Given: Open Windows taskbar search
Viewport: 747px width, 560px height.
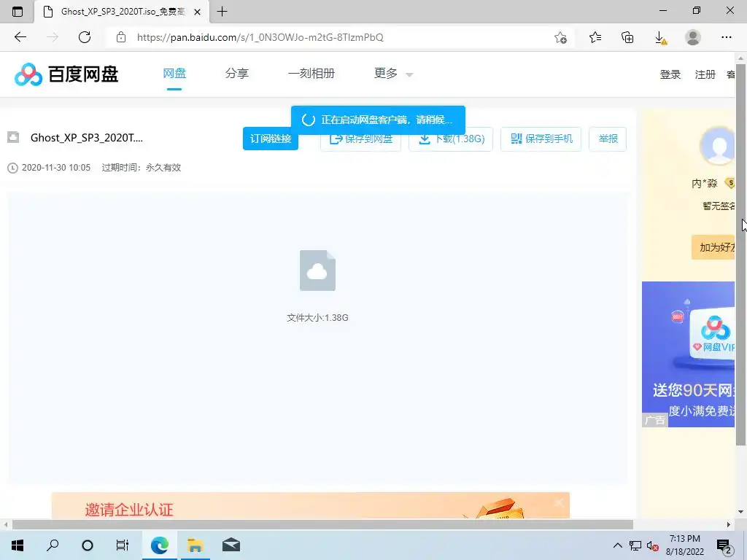Looking at the screenshot, I should coord(53,545).
